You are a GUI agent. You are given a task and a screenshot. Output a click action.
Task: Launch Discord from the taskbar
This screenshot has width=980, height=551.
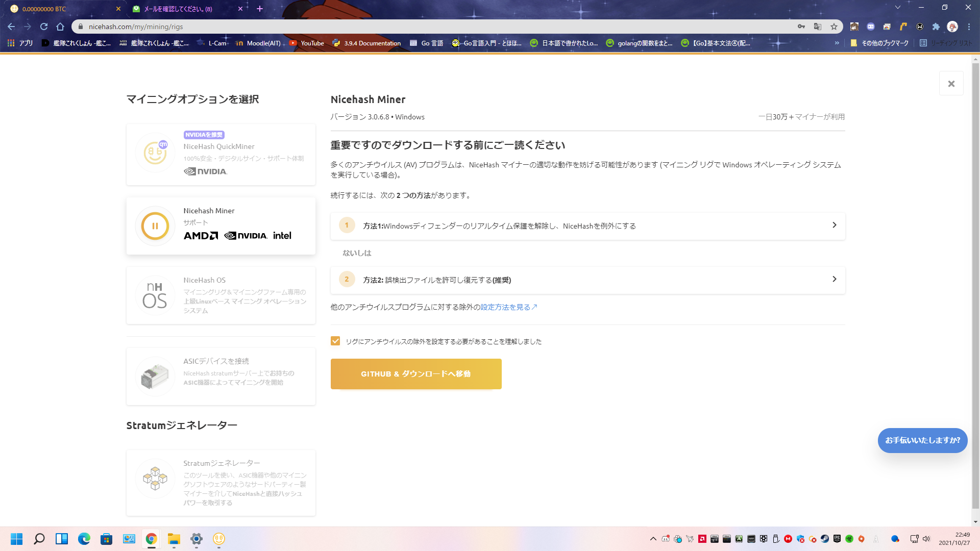[667, 539]
